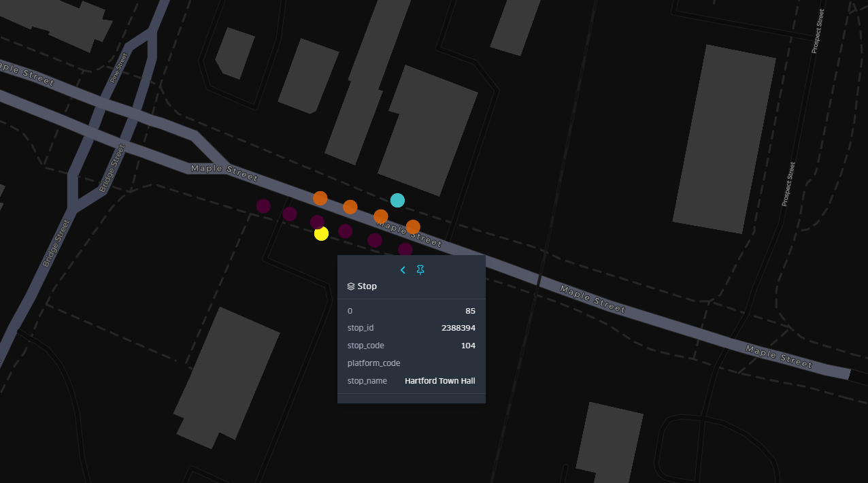Select the cyan stop marker above Maple Street
Image resolution: width=868 pixels, height=483 pixels.
[397, 199]
